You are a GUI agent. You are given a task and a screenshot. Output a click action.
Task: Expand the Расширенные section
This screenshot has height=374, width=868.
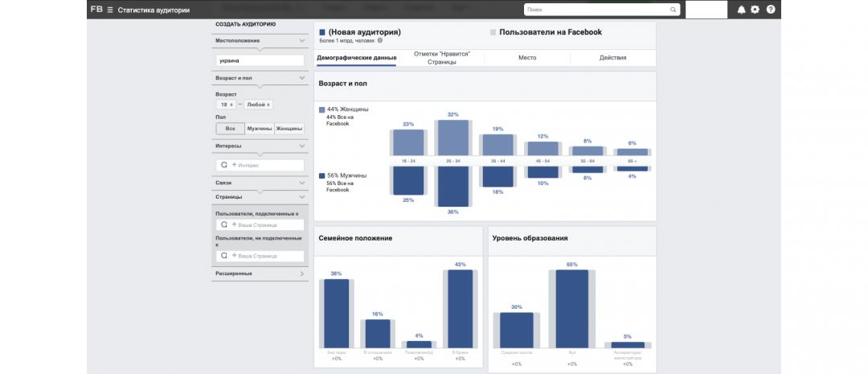(301, 273)
